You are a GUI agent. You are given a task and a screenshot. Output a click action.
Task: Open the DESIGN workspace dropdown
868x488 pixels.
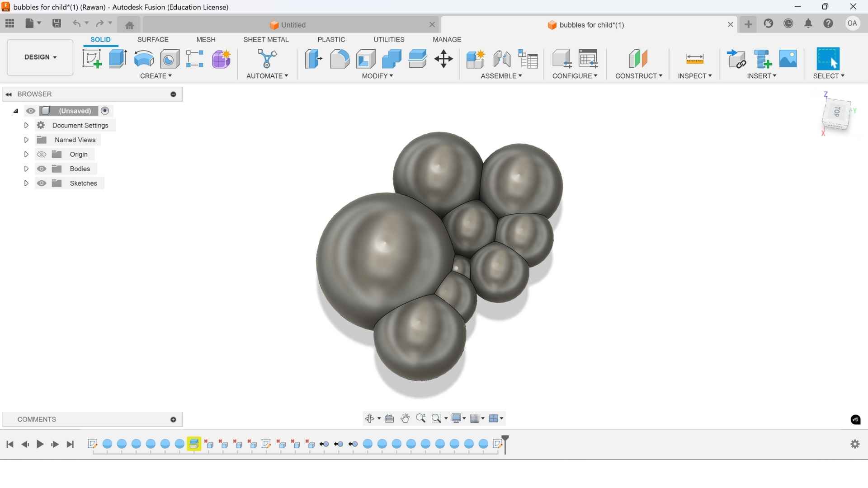pos(40,57)
